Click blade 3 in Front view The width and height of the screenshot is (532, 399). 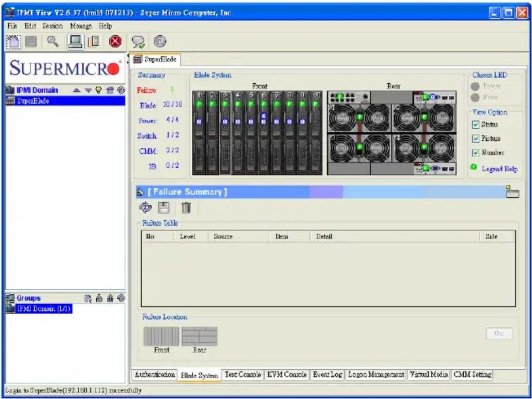(x=225, y=133)
